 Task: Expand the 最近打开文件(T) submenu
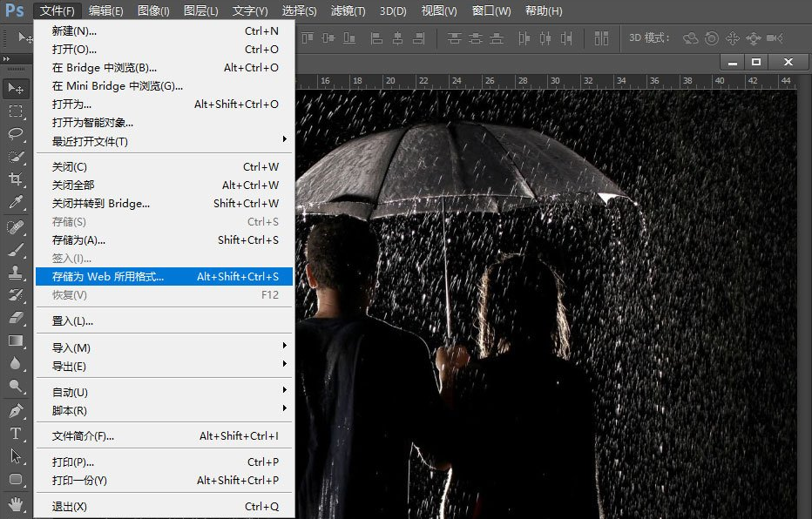point(165,141)
